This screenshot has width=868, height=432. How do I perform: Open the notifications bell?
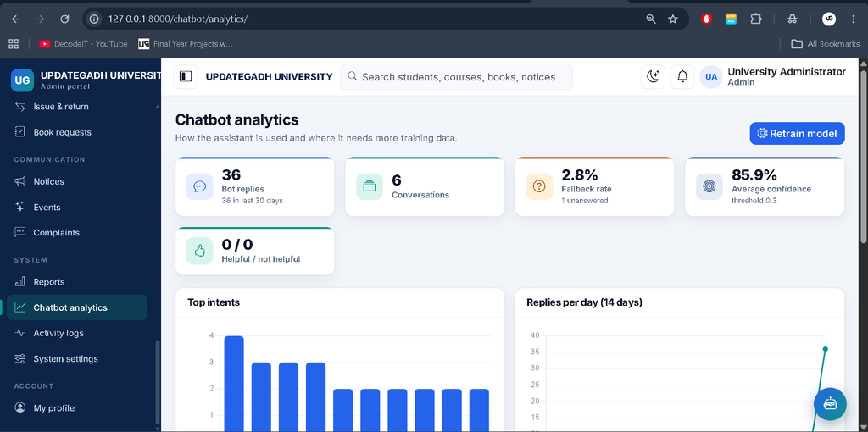[x=682, y=77]
